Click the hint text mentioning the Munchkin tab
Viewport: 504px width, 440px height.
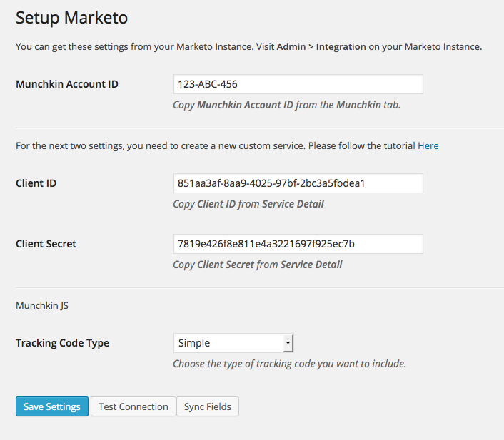(x=287, y=105)
